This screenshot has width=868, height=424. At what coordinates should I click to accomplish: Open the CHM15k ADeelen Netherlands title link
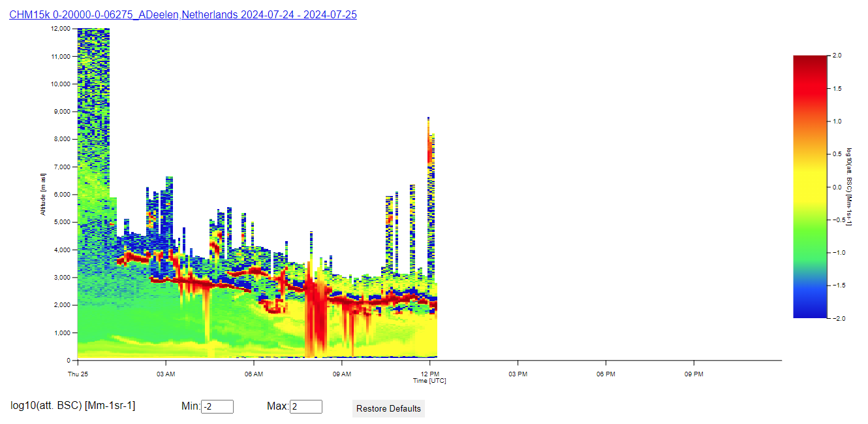[x=183, y=14]
